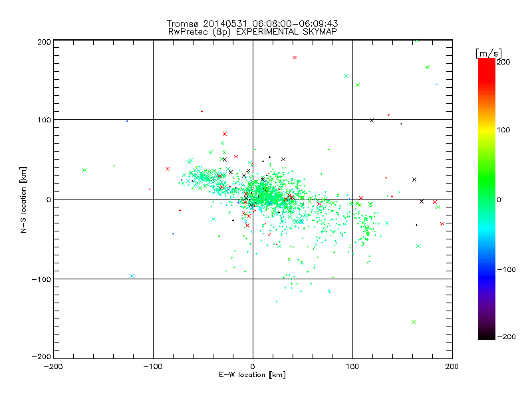This screenshot has width=532, height=399.
Task: Click the red dot marker above the 100 km line
Action: pyautogui.click(x=202, y=111)
